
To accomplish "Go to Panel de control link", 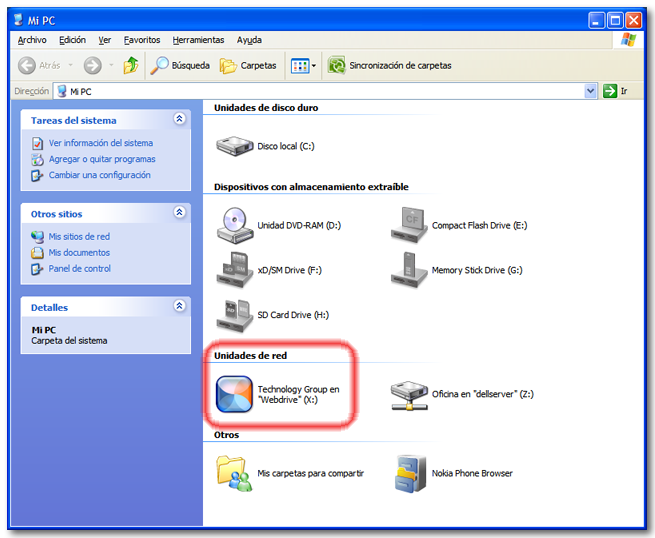I will 79,269.
